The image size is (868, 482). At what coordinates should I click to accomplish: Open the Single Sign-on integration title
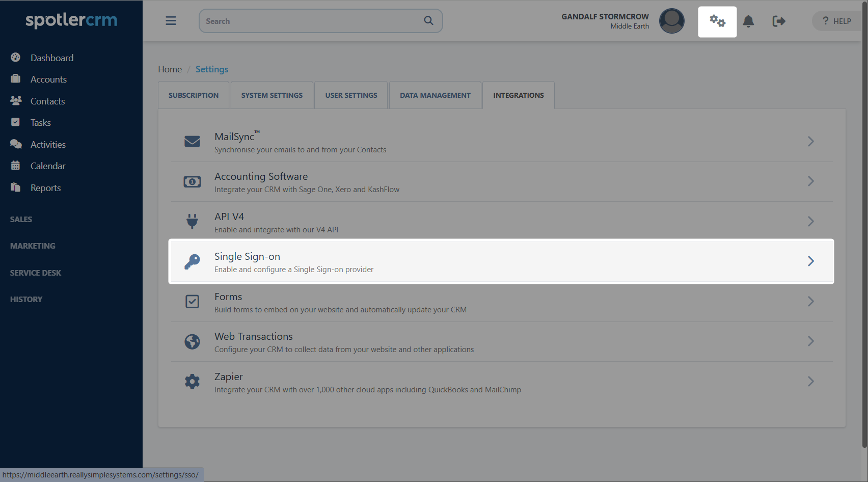pos(247,256)
